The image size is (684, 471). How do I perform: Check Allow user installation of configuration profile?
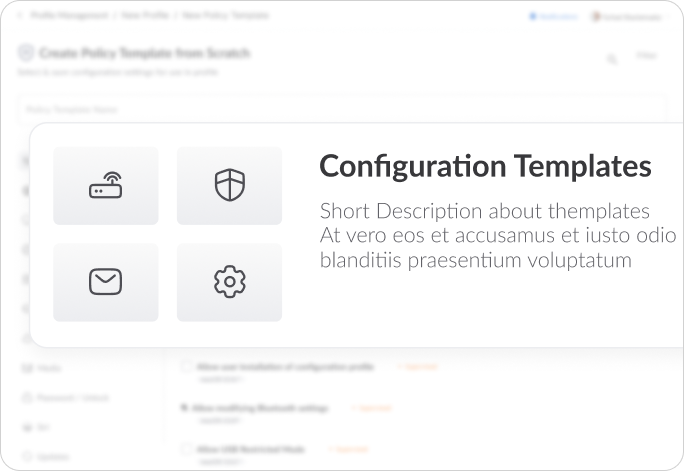187,366
